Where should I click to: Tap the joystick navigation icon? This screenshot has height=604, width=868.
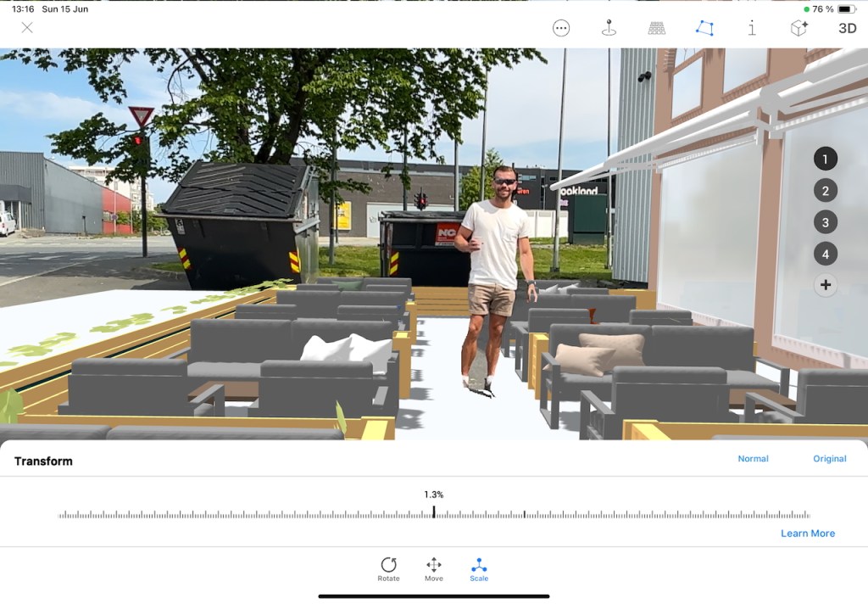coord(609,28)
